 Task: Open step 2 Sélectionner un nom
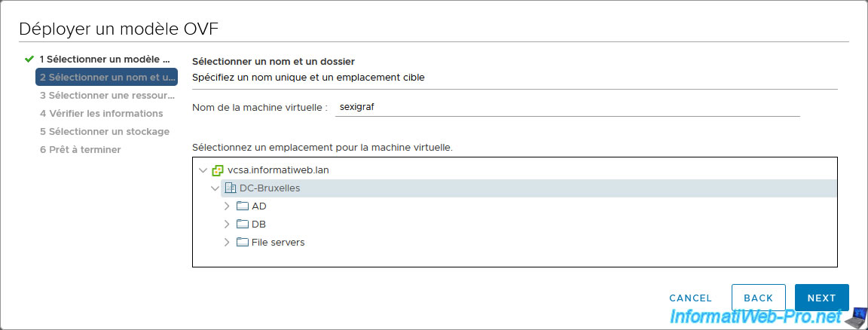(x=106, y=77)
